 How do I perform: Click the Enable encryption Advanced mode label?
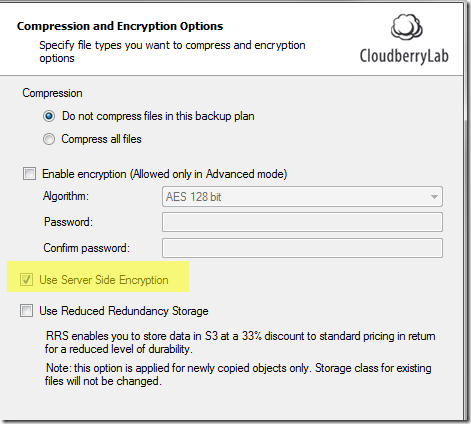[165, 174]
